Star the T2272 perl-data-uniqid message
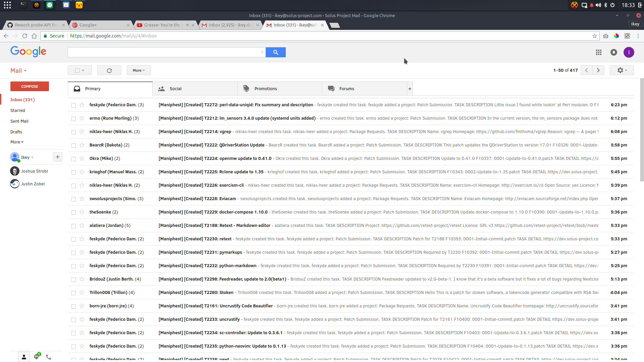The image size is (644, 362). (82, 105)
